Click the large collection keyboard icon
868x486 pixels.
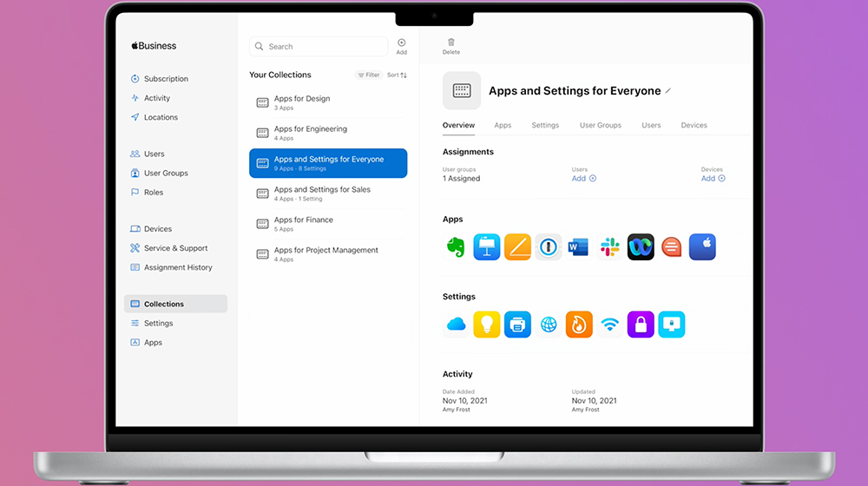[x=462, y=90]
